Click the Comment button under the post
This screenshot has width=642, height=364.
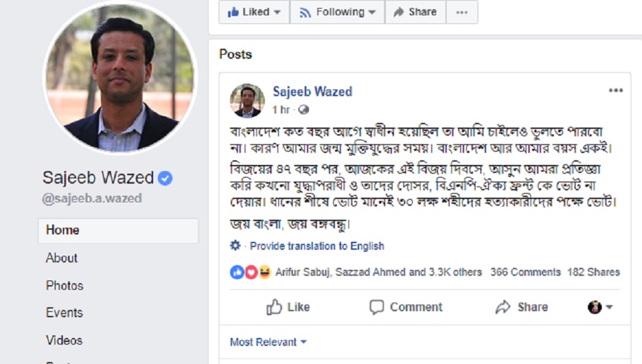pyautogui.click(x=406, y=307)
